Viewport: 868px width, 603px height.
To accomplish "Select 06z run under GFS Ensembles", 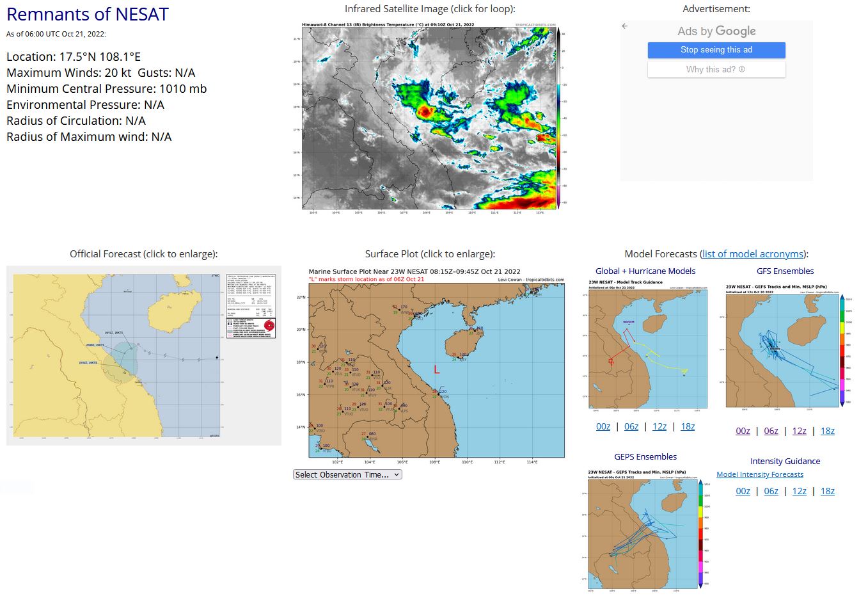I will click(771, 431).
